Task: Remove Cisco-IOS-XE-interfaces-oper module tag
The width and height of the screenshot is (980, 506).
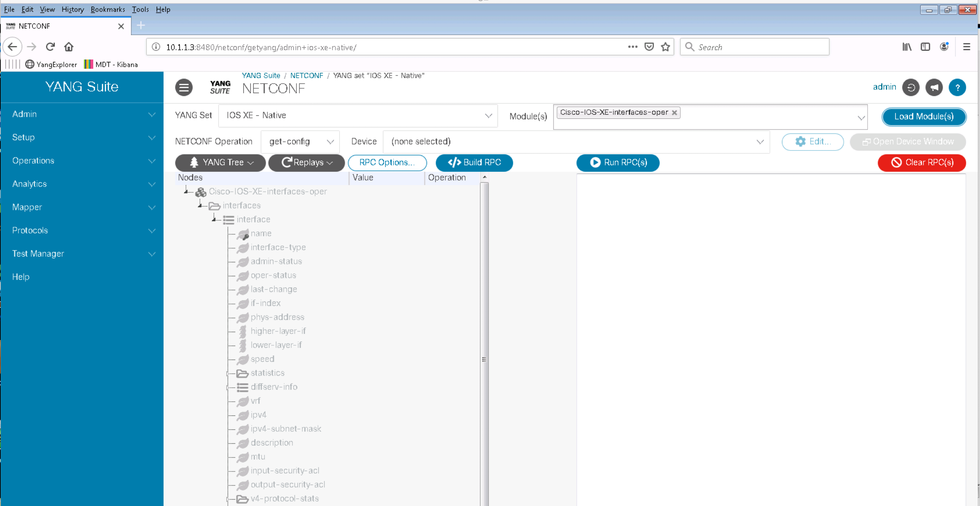Action: [674, 113]
